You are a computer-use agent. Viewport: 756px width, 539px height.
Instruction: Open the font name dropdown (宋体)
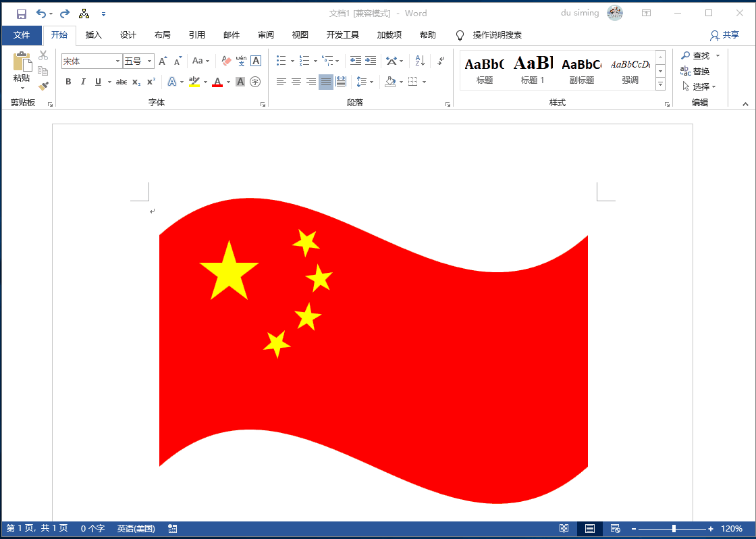pyautogui.click(x=117, y=61)
